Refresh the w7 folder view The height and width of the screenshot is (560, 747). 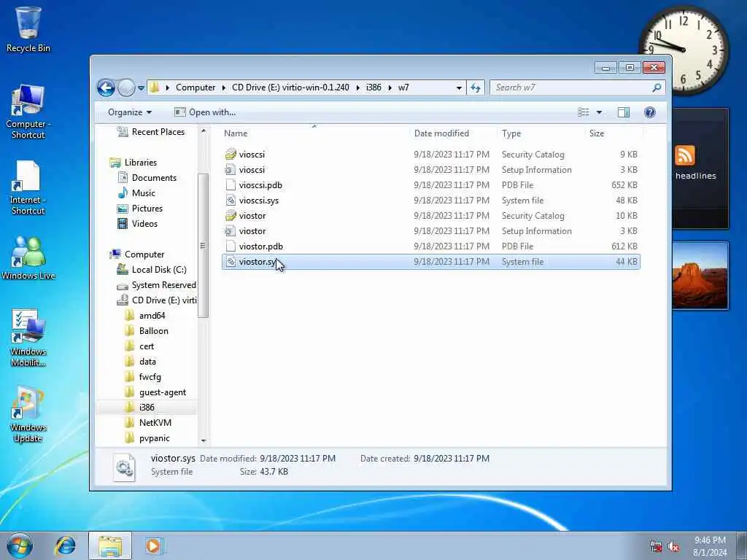tap(476, 87)
